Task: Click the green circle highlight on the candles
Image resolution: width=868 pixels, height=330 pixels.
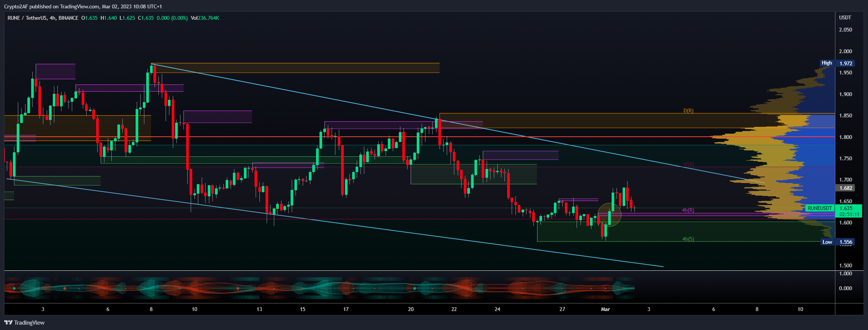Action: (609, 215)
